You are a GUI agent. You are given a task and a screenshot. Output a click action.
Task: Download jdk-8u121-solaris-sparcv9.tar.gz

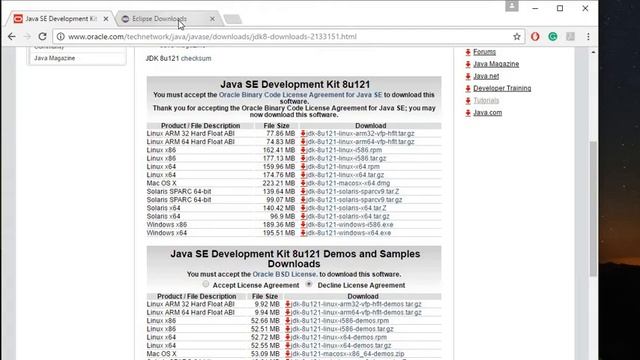(x=354, y=200)
